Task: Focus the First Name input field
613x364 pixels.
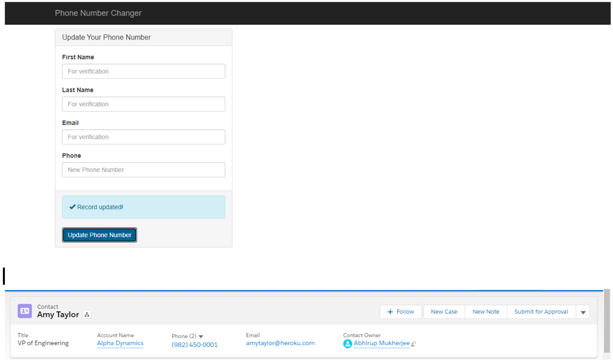Action: point(143,71)
